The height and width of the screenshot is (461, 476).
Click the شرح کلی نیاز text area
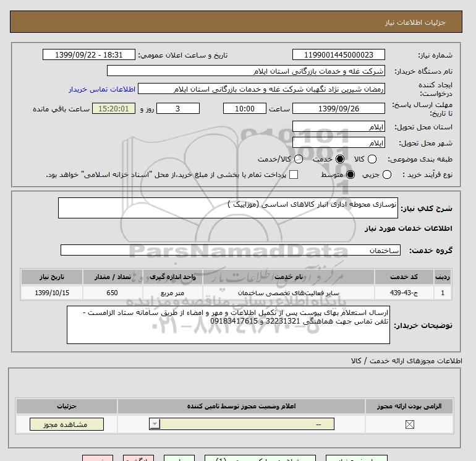228,208
